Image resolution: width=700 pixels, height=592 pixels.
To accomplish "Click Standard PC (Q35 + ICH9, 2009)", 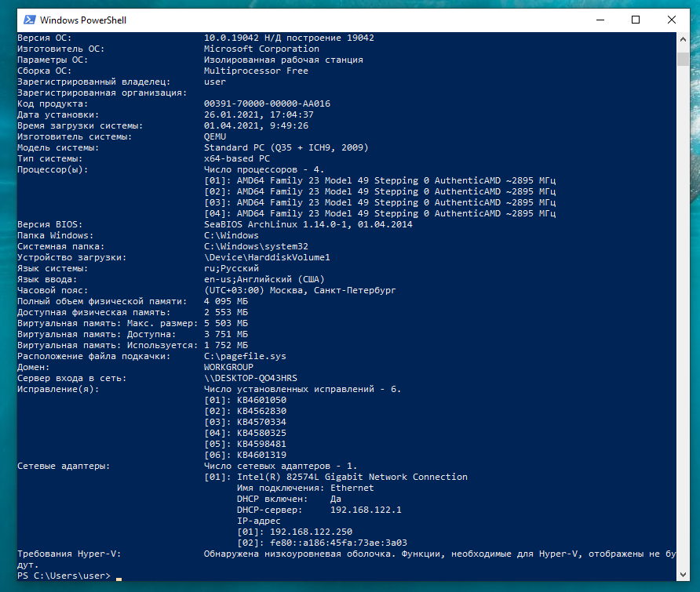I will coord(286,147).
